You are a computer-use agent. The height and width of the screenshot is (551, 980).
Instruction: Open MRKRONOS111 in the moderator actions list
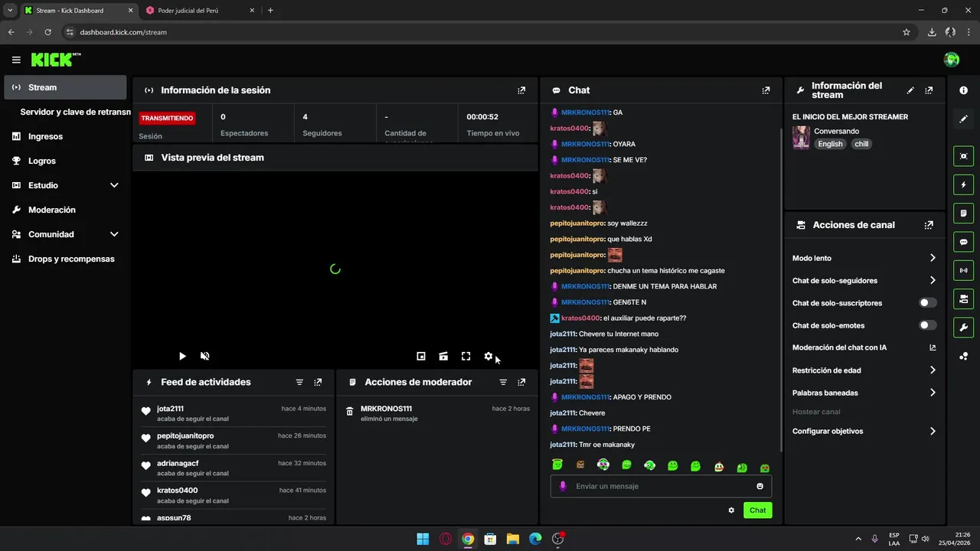pos(386,409)
